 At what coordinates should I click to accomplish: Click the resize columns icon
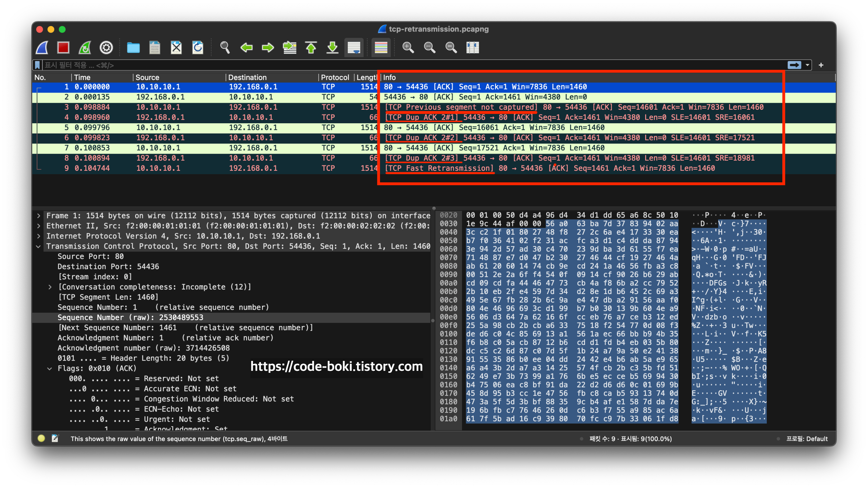472,47
